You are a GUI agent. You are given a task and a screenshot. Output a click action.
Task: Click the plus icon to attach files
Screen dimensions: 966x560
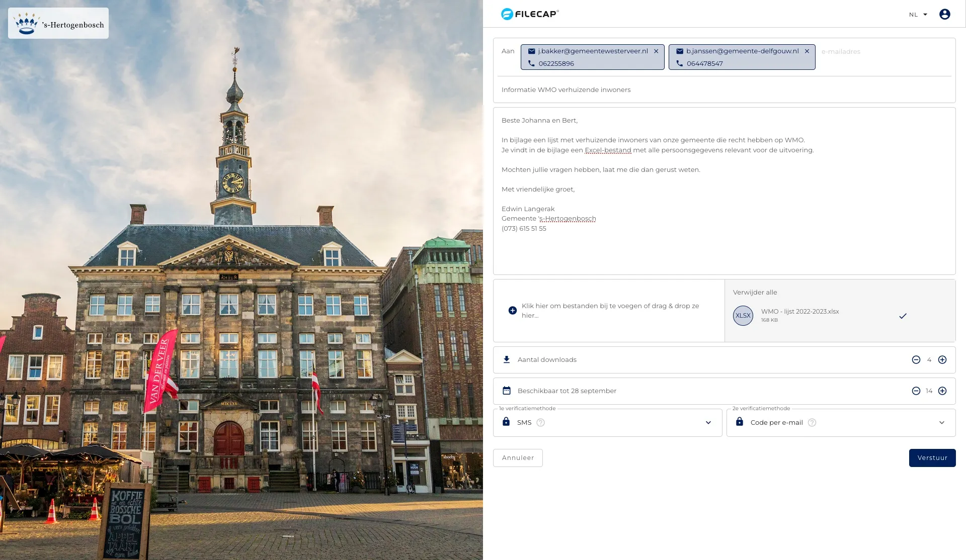[x=513, y=310]
